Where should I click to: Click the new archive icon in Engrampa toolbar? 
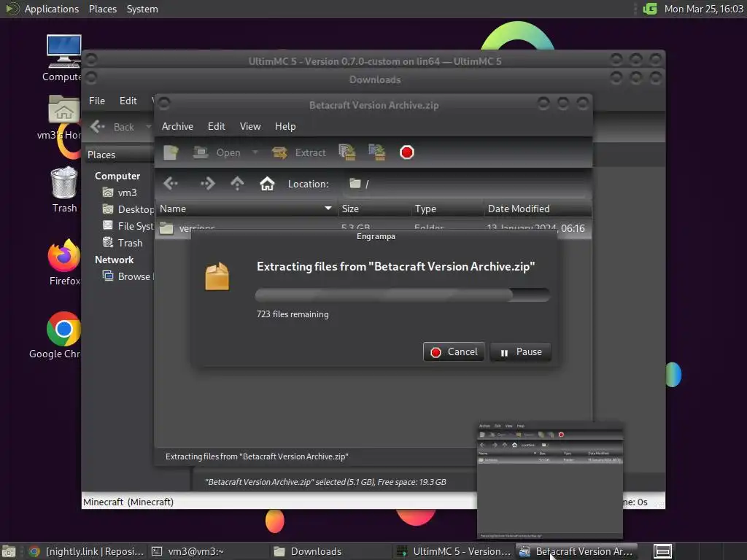[171, 153]
